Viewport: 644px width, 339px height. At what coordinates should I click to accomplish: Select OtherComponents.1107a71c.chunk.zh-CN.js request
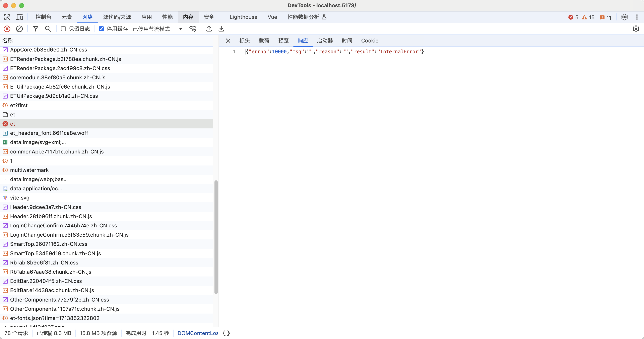click(107, 309)
